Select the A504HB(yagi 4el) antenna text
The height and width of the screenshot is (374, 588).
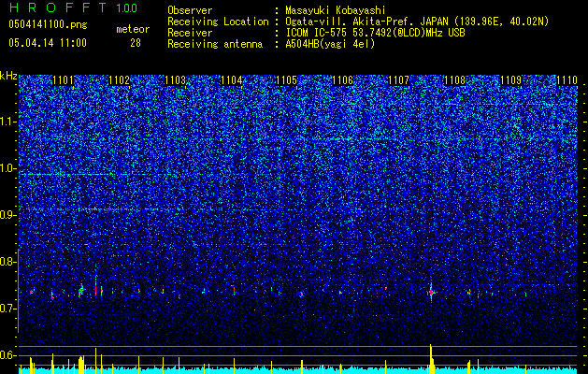click(x=330, y=44)
